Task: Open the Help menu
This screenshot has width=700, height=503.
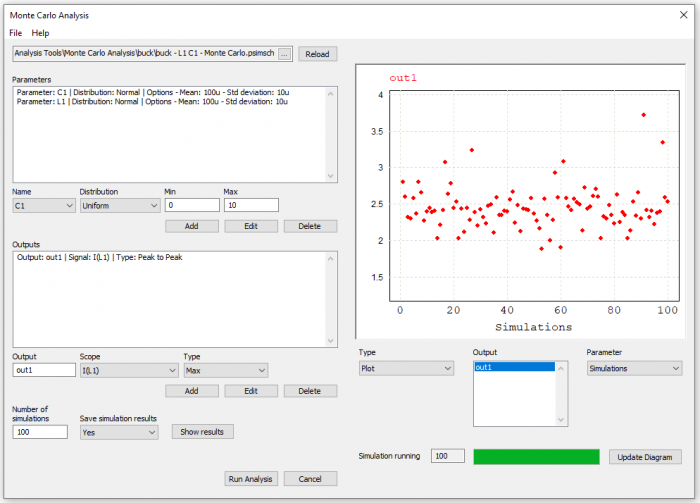Action: (40, 33)
